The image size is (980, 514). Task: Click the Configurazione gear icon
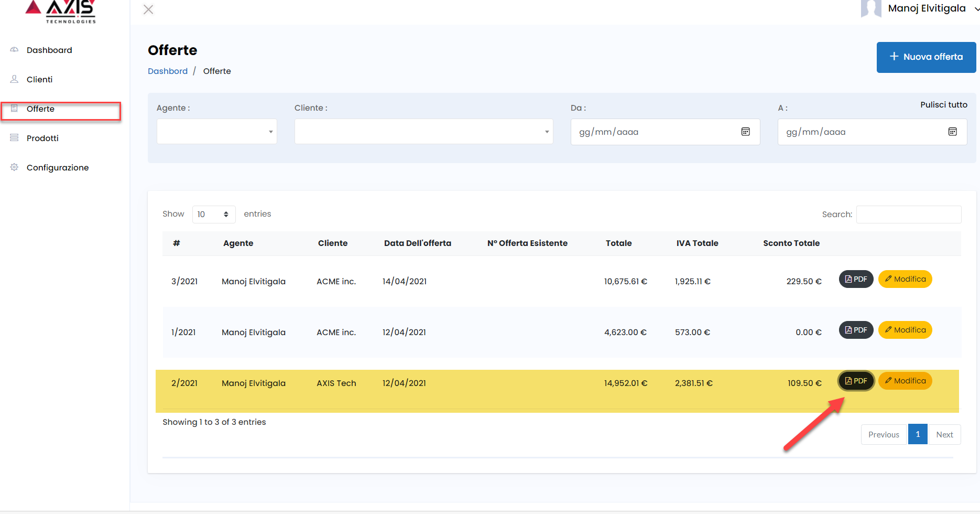pos(14,167)
